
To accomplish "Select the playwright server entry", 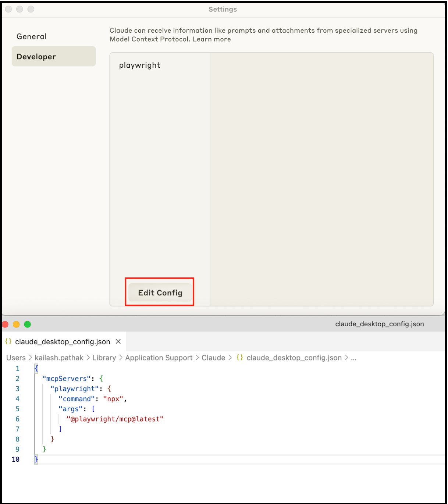I will [140, 65].
